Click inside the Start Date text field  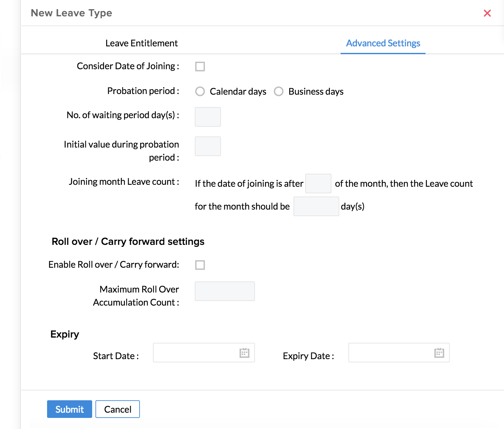[x=195, y=353]
